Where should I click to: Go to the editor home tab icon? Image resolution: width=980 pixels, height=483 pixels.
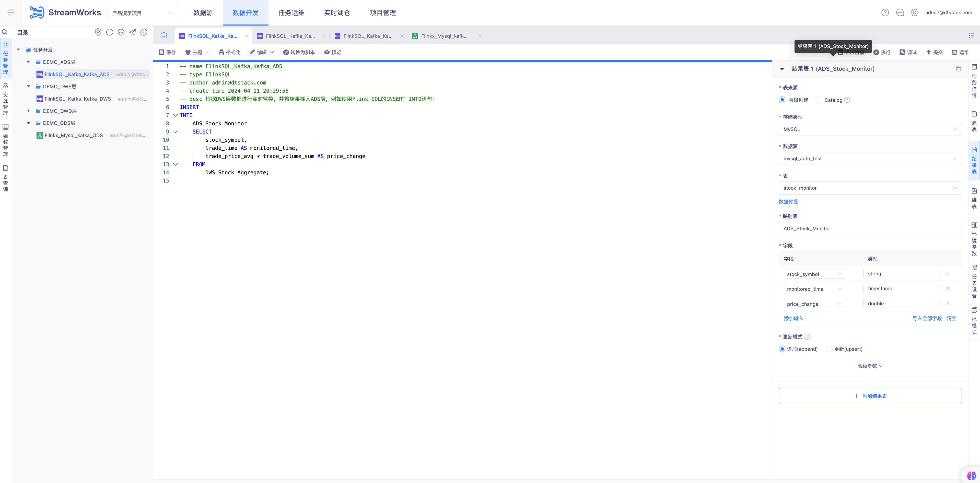(164, 35)
